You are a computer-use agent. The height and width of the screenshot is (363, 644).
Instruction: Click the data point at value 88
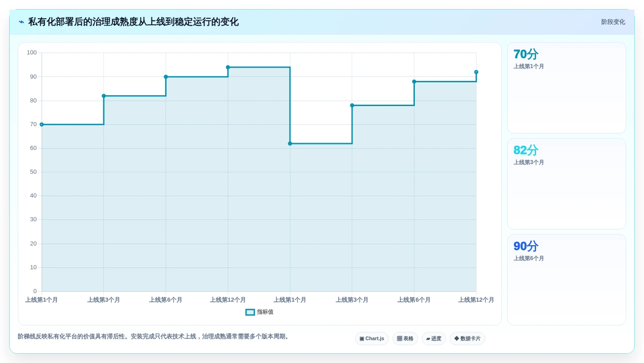pyautogui.click(x=414, y=82)
